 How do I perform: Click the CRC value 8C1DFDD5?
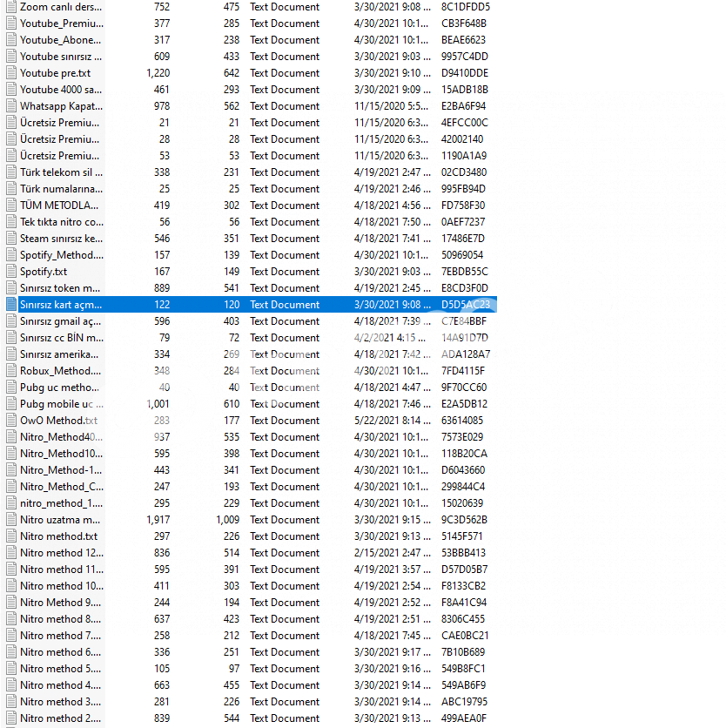pos(466,7)
